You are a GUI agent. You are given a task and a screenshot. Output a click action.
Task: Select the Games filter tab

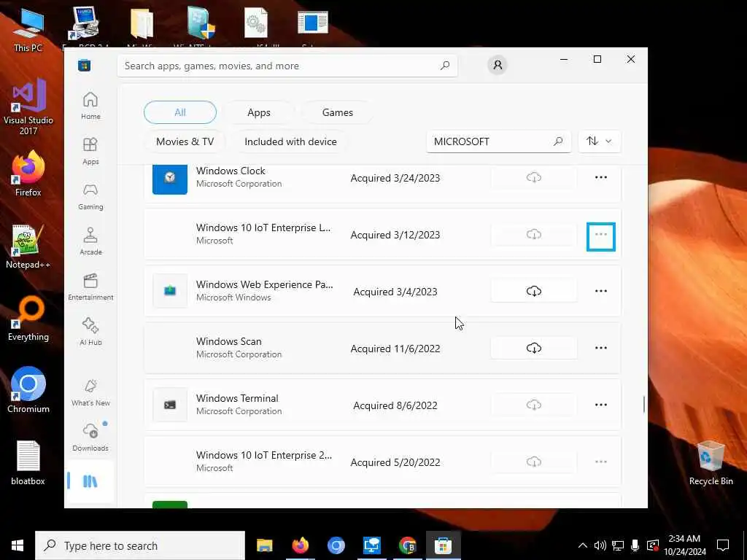point(337,112)
